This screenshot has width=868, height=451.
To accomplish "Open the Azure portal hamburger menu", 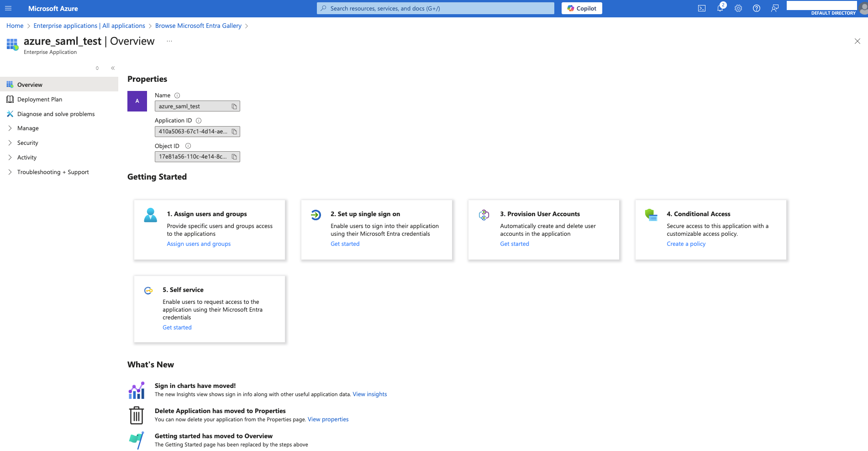I will [8, 8].
